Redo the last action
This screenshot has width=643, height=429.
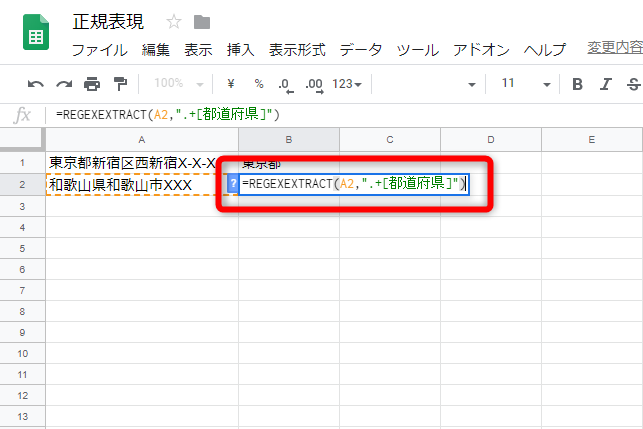[64, 84]
